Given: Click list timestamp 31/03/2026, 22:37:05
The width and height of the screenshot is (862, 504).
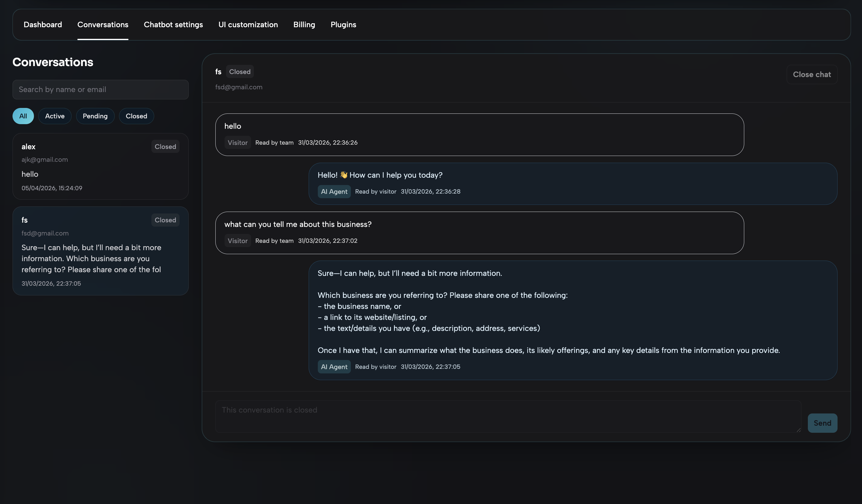Looking at the screenshot, I should [x=51, y=283].
